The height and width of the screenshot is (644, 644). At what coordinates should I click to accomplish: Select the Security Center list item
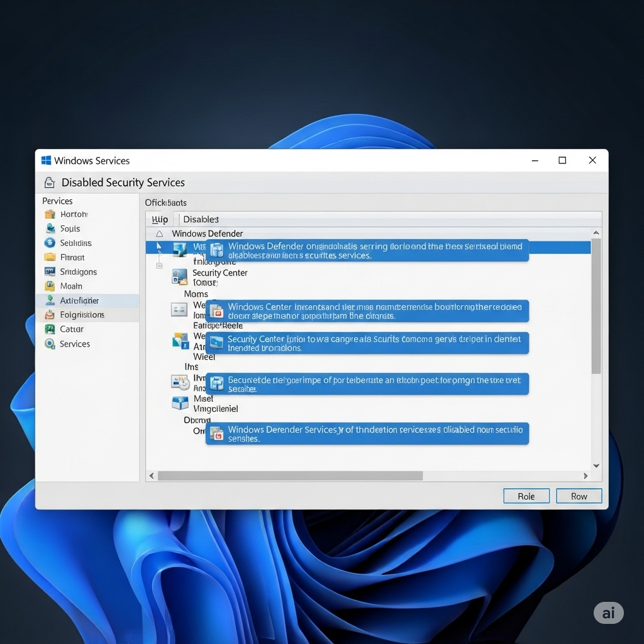[219, 273]
